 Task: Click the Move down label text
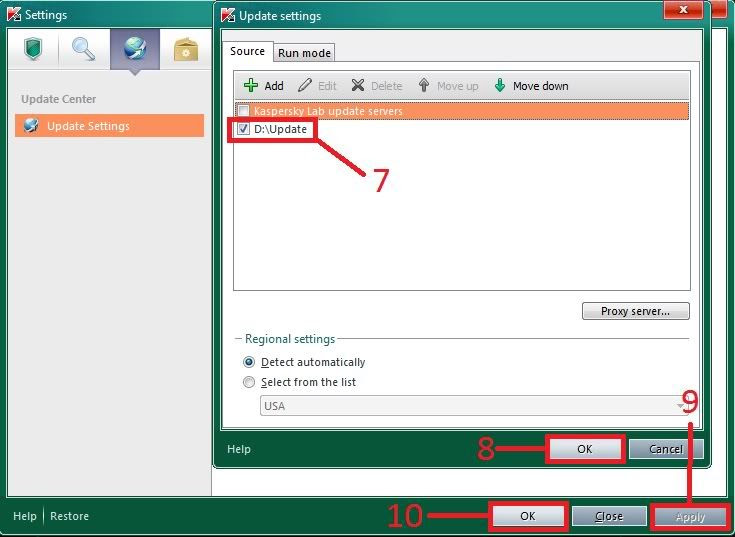[540, 86]
